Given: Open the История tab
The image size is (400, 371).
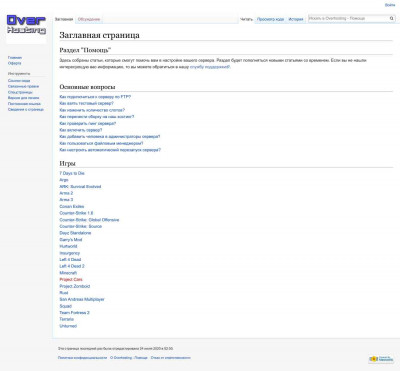Looking at the screenshot, I should click(x=296, y=19).
